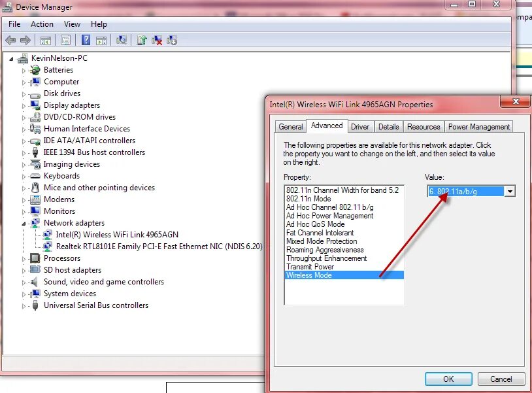
Task: Click the blue Help question-mark toolbar icon
Action: click(x=86, y=40)
